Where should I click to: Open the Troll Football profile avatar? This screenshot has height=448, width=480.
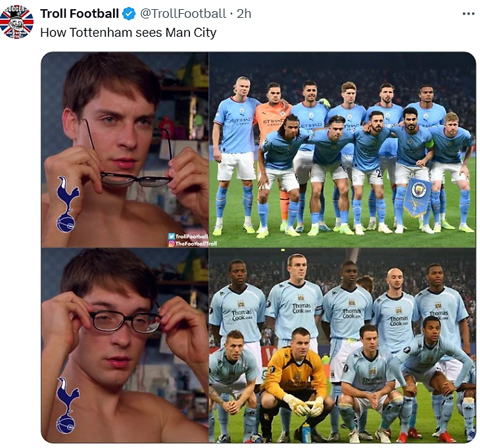16,22
